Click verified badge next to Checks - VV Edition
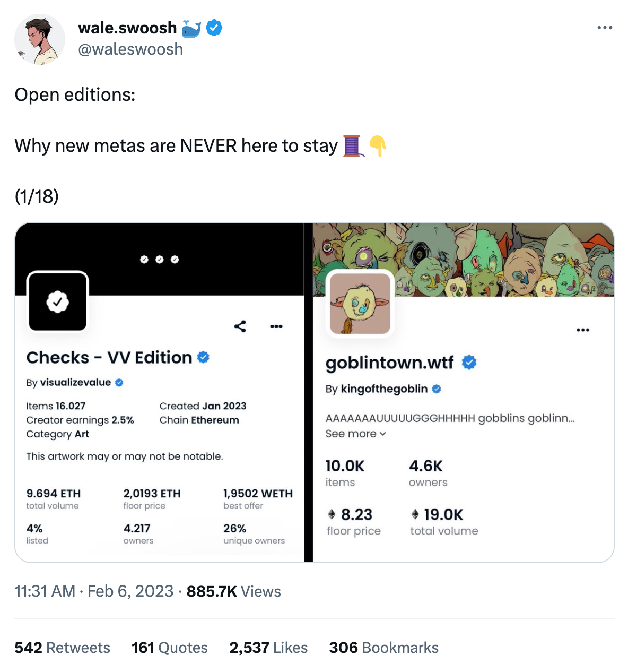The image size is (628, 672). click(203, 357)
